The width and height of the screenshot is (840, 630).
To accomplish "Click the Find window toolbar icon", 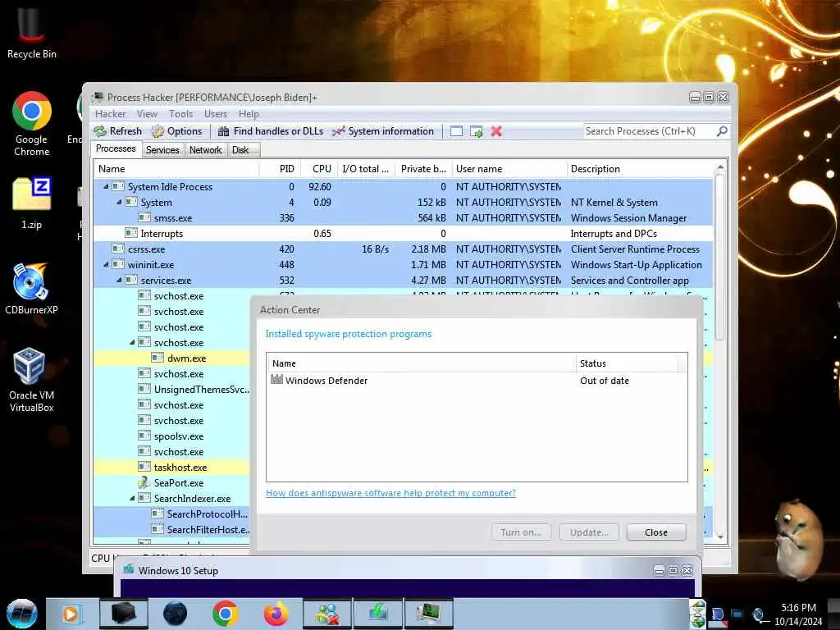I will pos(456,131).
